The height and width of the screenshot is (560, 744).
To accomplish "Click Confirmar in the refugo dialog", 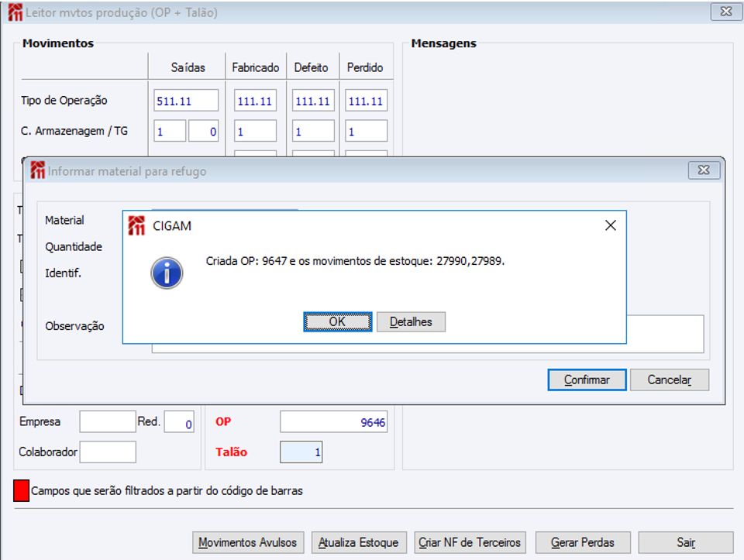I will pos(587,380).
